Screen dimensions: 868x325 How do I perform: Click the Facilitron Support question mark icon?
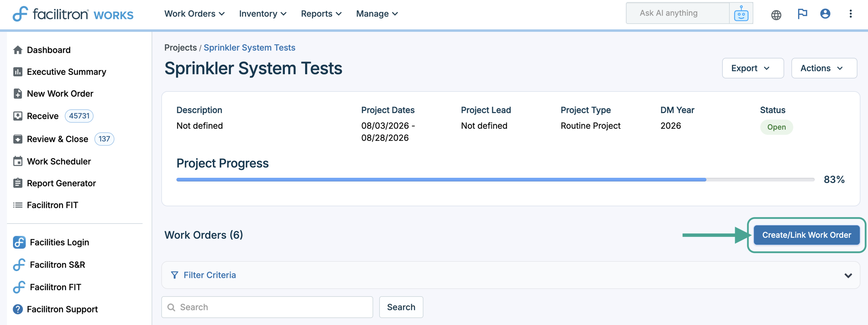click(x=18, y=309)
